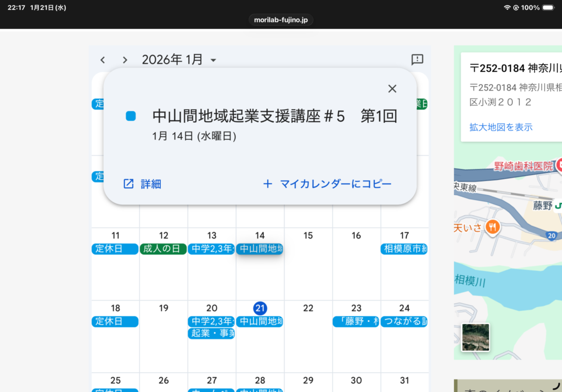The image size is (562, 392).
Task: Open 相模原市 event on January 17
Action: coord(404,249)
